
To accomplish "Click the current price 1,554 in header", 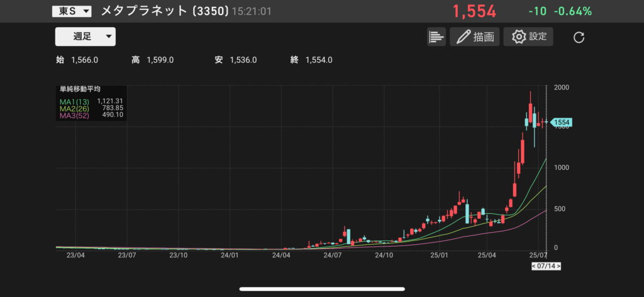I will click(x=474, y=11).
